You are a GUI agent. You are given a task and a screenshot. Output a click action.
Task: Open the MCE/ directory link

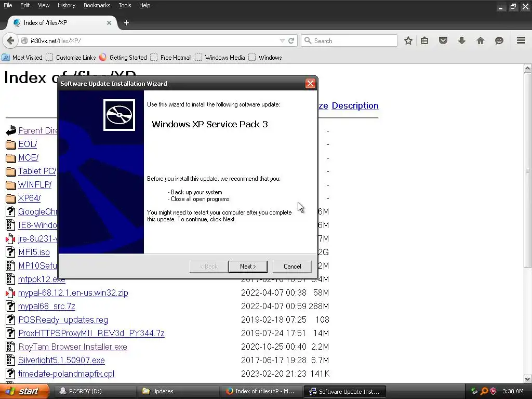pos(29,158)
